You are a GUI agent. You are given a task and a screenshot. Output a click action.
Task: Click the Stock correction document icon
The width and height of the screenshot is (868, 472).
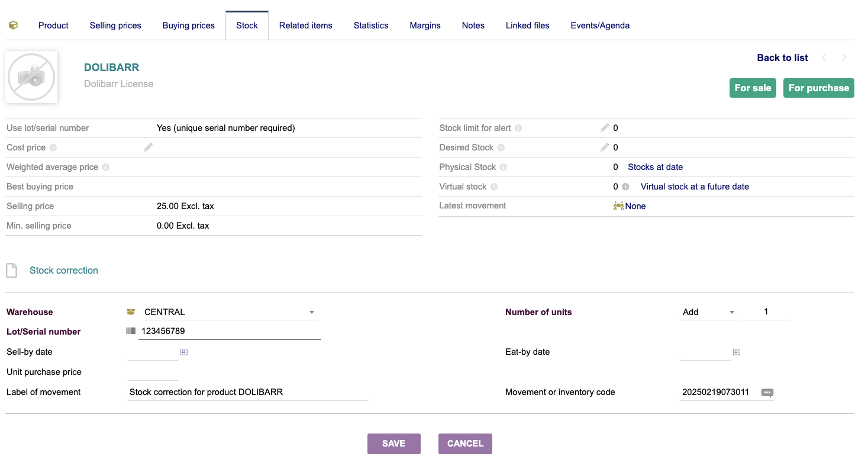[11, 271]
